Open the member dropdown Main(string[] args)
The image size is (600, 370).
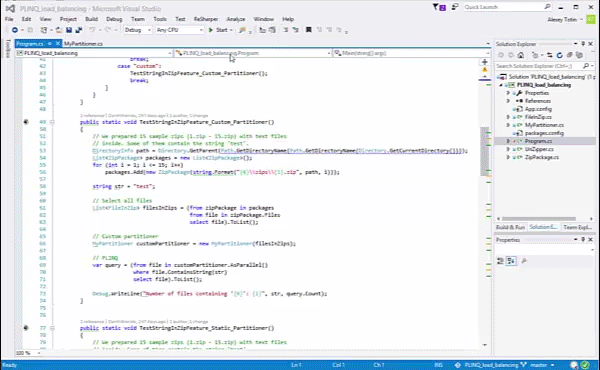click(412, 53)
